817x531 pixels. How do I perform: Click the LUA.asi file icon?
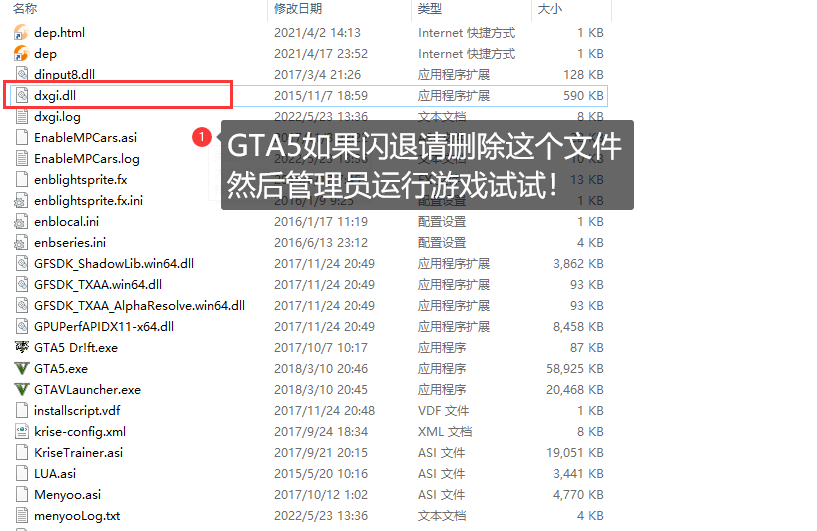click(21, 473)
